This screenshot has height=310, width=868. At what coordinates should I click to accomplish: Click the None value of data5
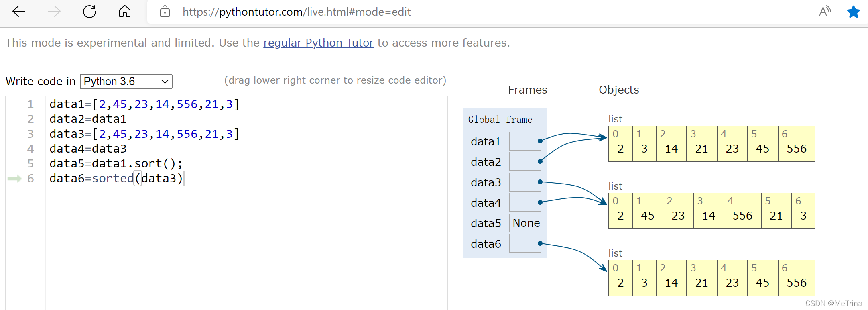526,223
